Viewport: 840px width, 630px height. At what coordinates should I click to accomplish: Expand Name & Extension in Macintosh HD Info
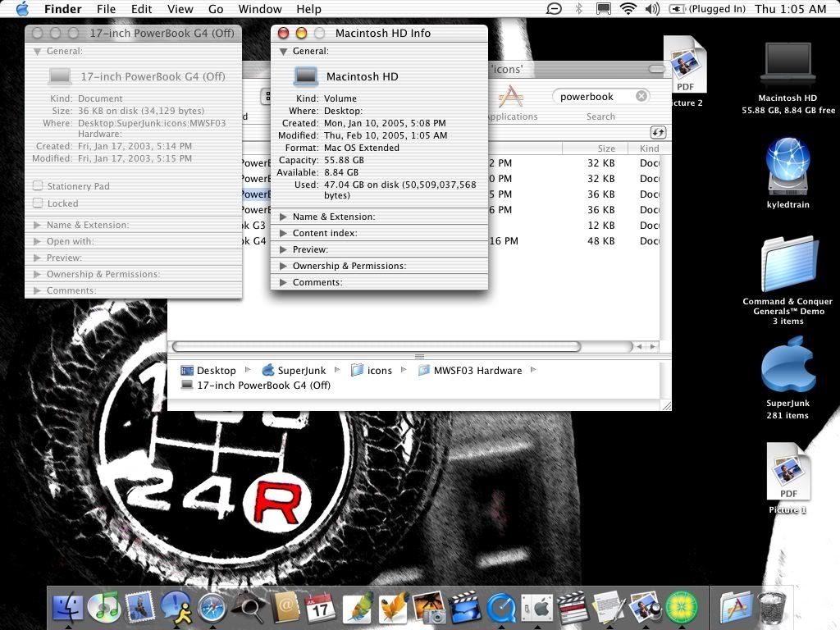click(x=283, y=217)
